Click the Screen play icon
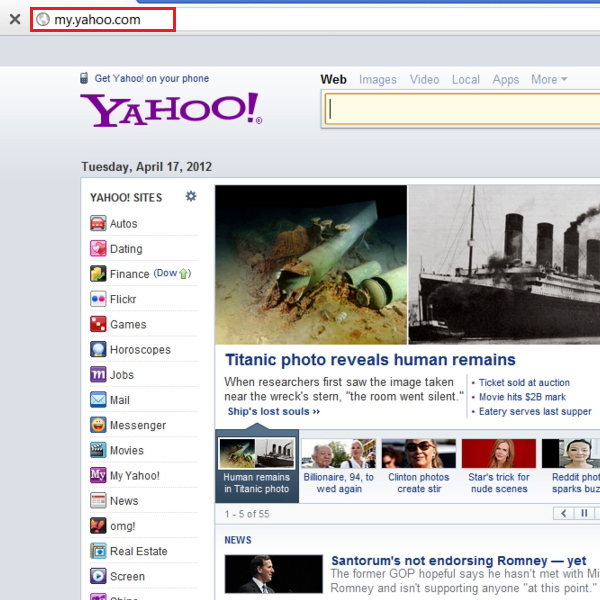Viewport: 600px width, 600px height. (98, 576)
